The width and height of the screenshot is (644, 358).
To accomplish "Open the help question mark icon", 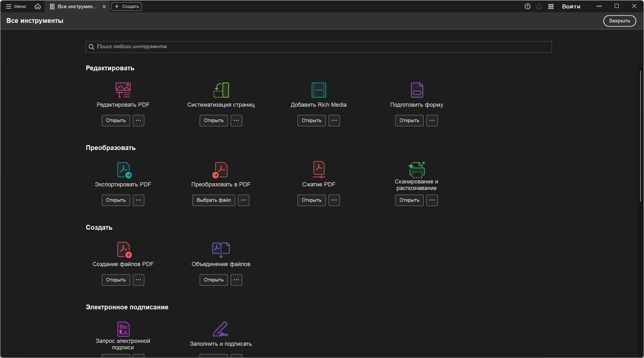I will [x=527, y=7].
